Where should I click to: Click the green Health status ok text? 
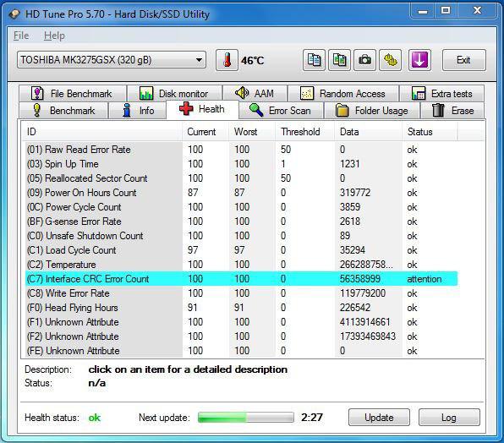coord(94,418)
